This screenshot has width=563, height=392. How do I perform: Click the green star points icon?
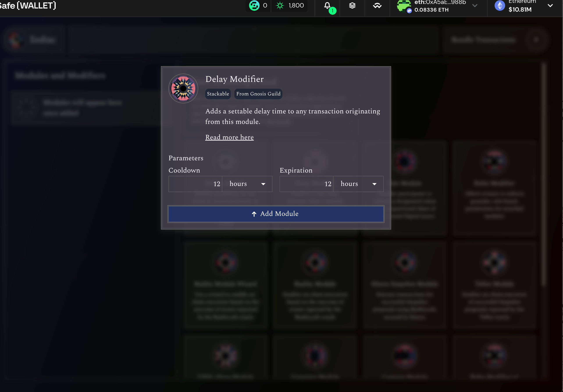(x=280, y=5)
